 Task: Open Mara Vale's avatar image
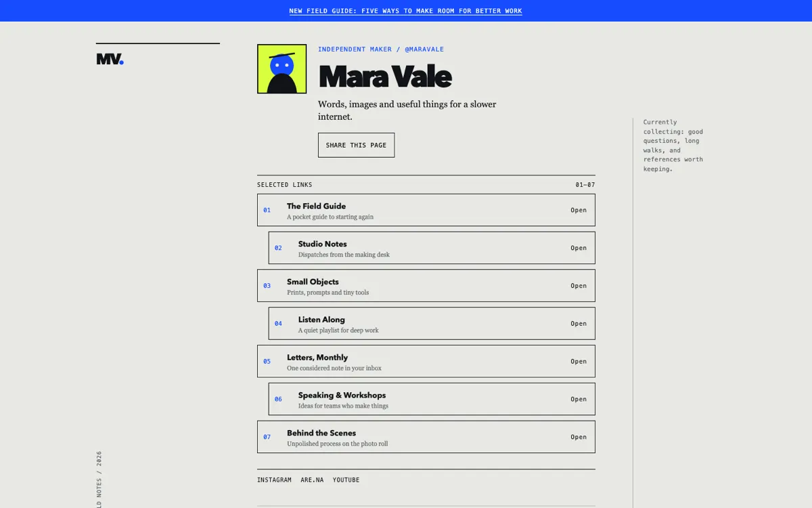pos(282,69)
